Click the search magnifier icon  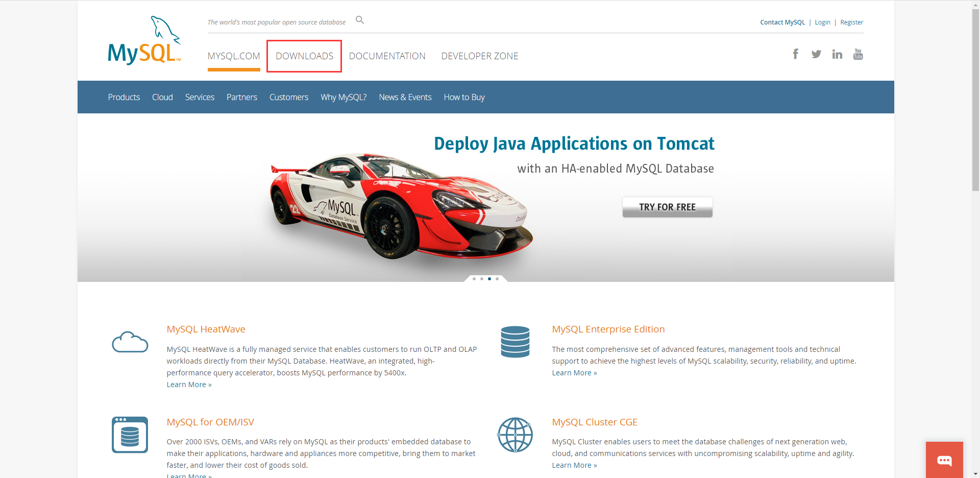click(x=360, y=20)
